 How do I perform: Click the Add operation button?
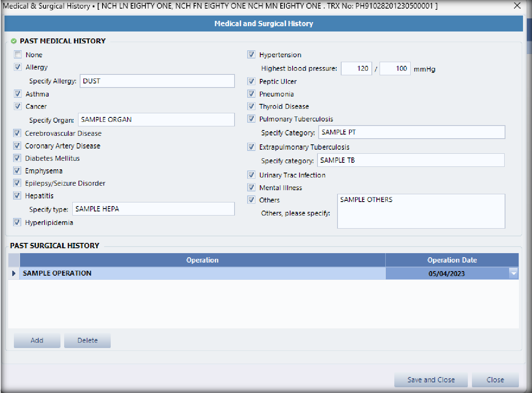[x=37, y=340]
